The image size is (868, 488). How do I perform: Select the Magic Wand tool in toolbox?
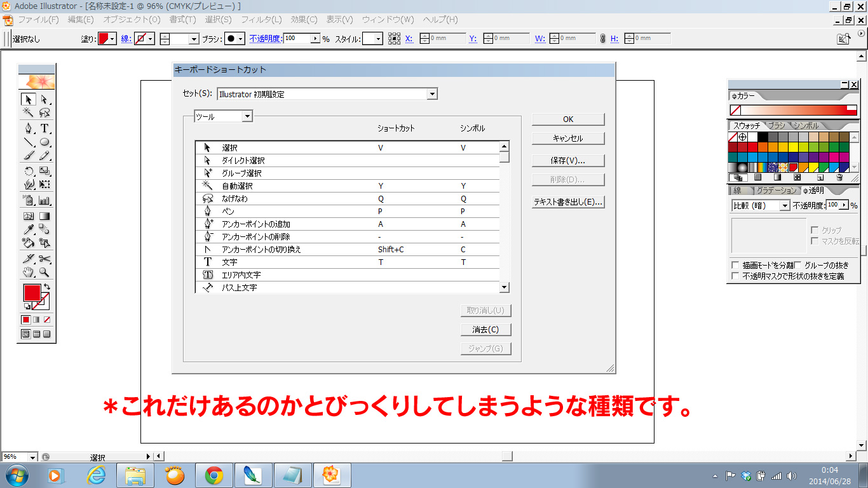(28, 113)
